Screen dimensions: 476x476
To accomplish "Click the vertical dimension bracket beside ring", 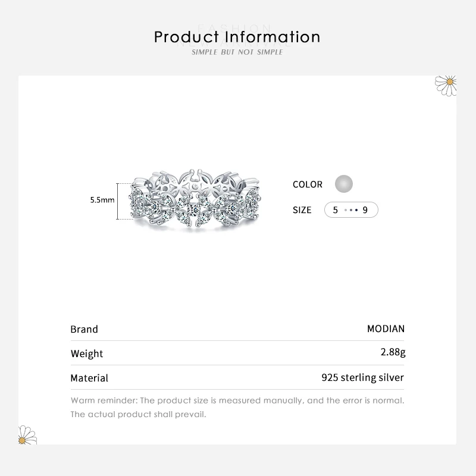I will 124,201.
